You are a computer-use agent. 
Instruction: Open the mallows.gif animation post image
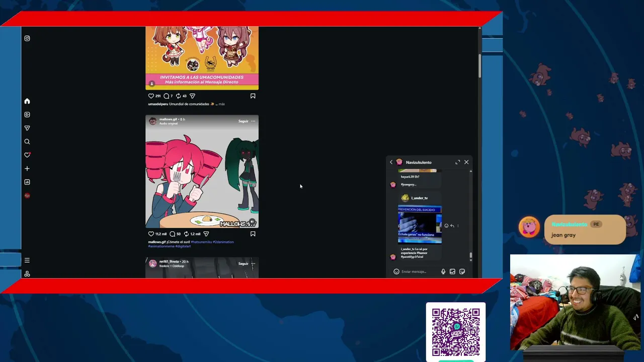pos(202,171)
